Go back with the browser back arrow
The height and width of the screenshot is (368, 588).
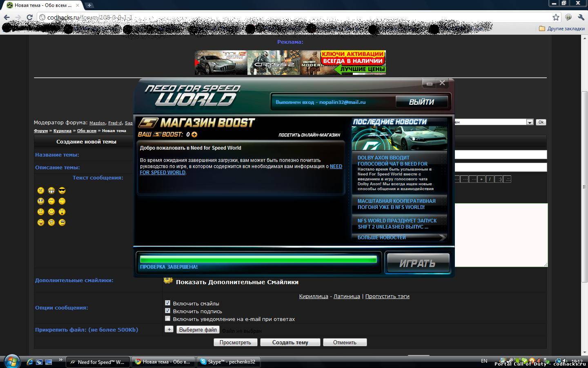pyautogui.click(x=7, y=17)
